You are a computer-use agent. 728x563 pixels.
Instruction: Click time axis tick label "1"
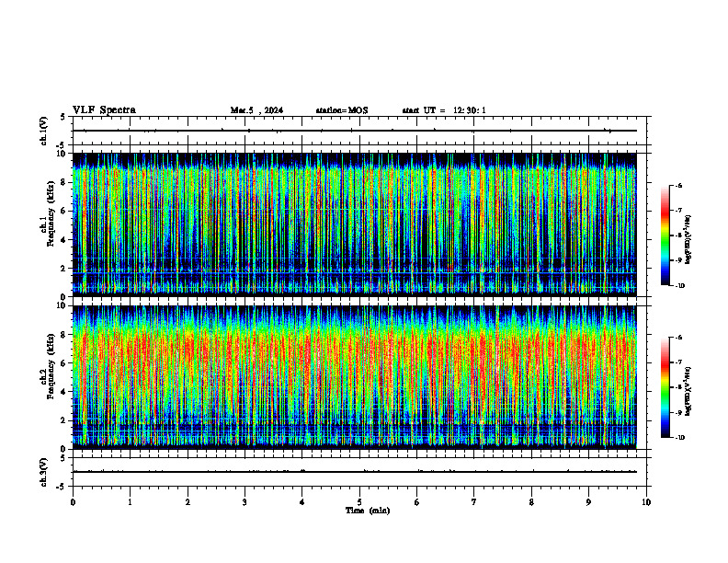(130, 502)
